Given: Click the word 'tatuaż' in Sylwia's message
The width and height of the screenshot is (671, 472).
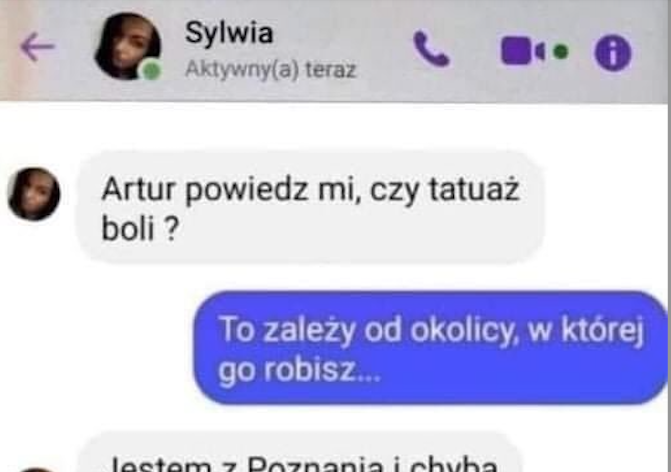Looking at the screenshot, I should (474, 189).
